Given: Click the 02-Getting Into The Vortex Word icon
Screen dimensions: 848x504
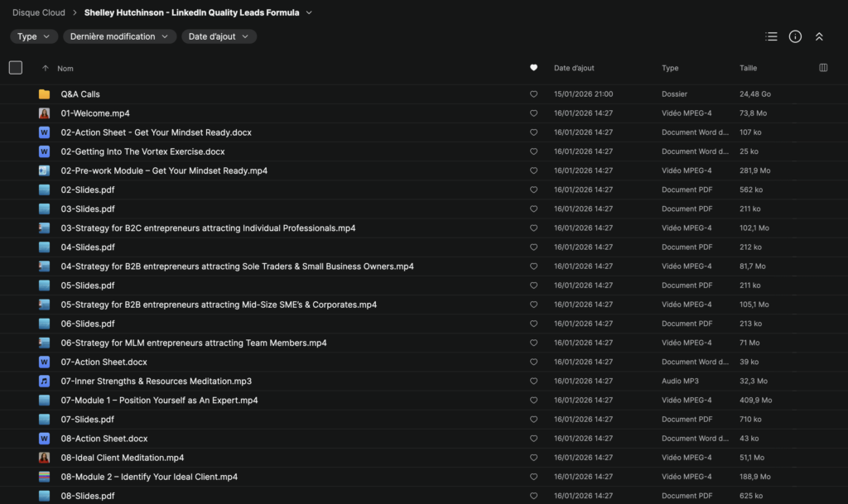Looking at the screenshot, I should coord(44,151).
